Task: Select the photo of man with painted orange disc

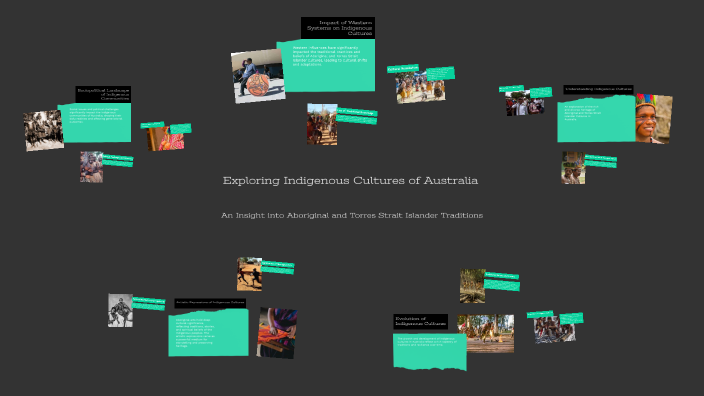Action: point(258,76)
